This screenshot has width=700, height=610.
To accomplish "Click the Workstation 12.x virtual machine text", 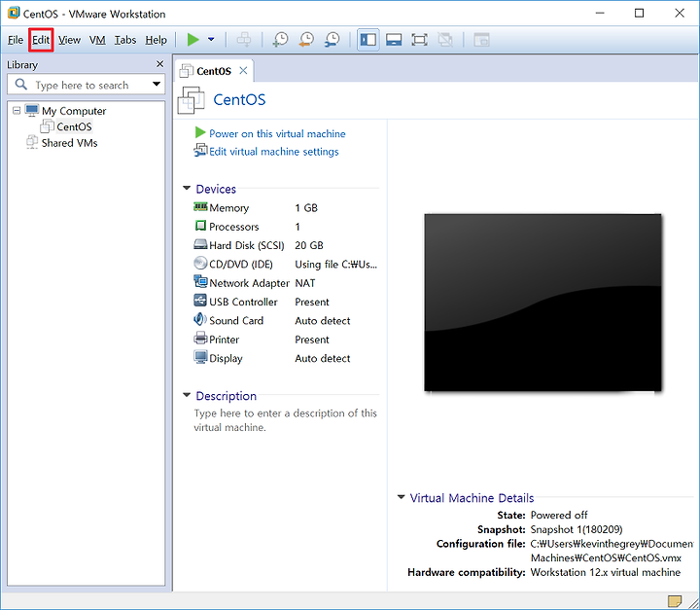I will (606, 572).
